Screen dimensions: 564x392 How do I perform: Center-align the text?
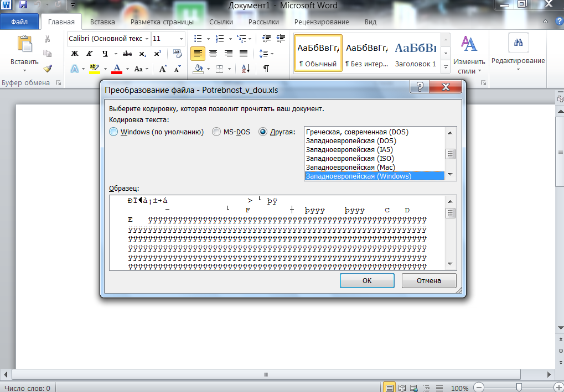click(x=213, y=54)
